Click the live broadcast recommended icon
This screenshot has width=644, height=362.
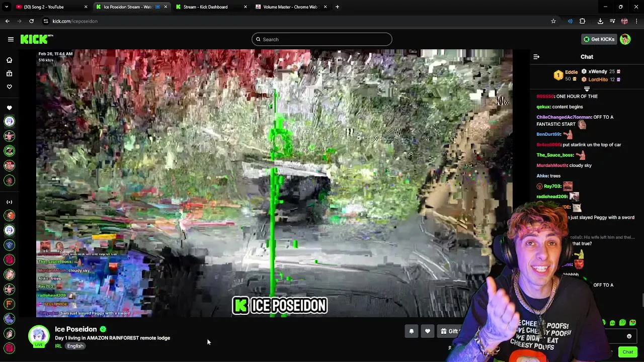(9, 202)
